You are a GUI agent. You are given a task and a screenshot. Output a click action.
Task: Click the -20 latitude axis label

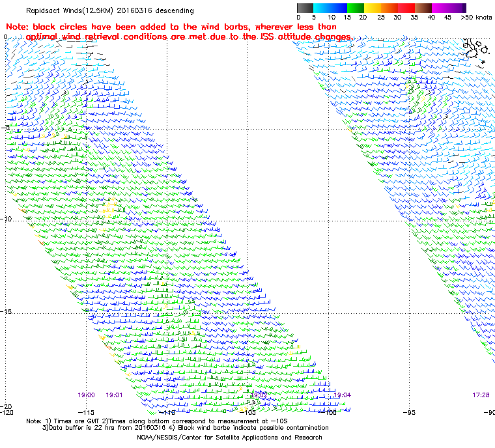[7, 406]
